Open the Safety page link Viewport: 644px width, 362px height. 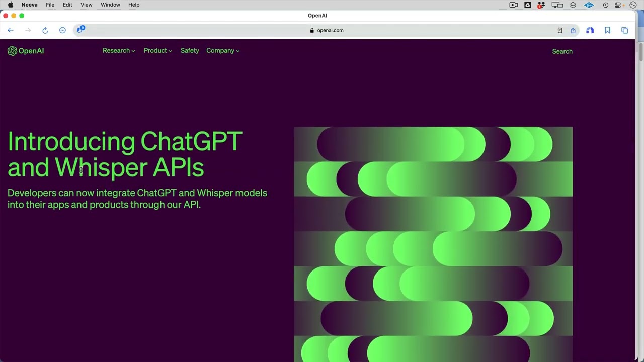click(x=190, y=50)
